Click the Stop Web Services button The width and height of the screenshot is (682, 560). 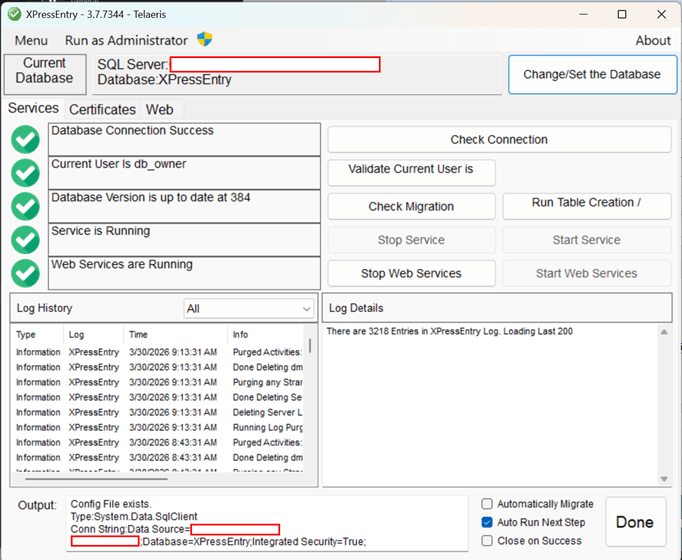tap(411, 274)
